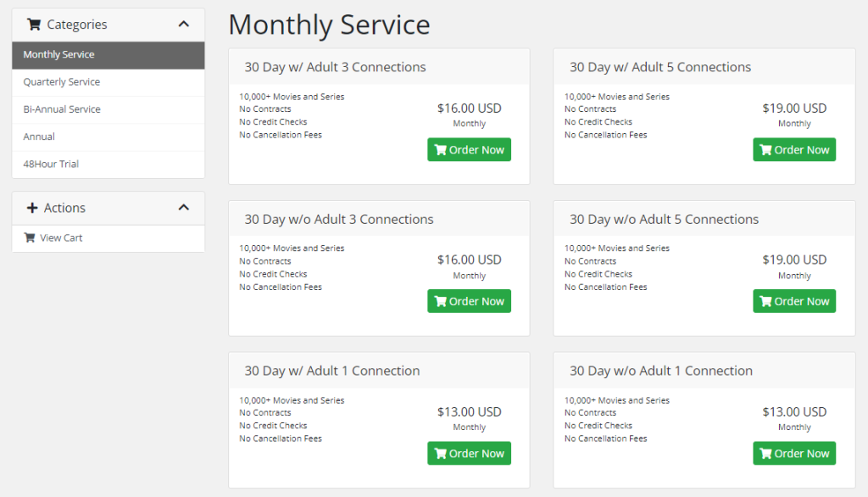Screen dimensions: 868x497
Task: Order 30 Day w/o Adult 1 Connection plan
Action: pos(794,454)
